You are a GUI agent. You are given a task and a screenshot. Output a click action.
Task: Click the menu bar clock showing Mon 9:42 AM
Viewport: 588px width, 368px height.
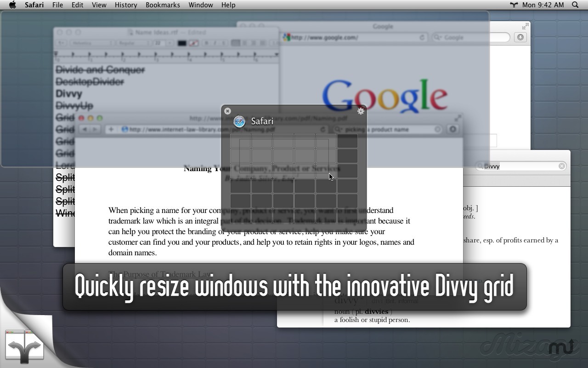click(543, 5)
